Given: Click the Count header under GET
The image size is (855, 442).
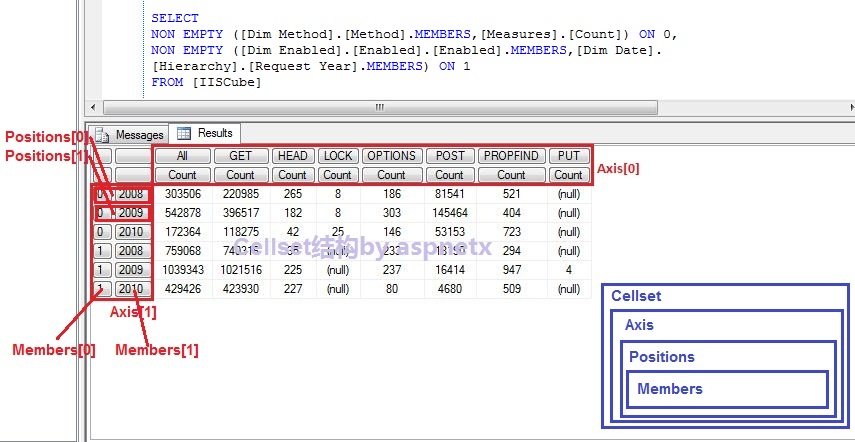Looking at the screenshot, I should pos(240,175).
